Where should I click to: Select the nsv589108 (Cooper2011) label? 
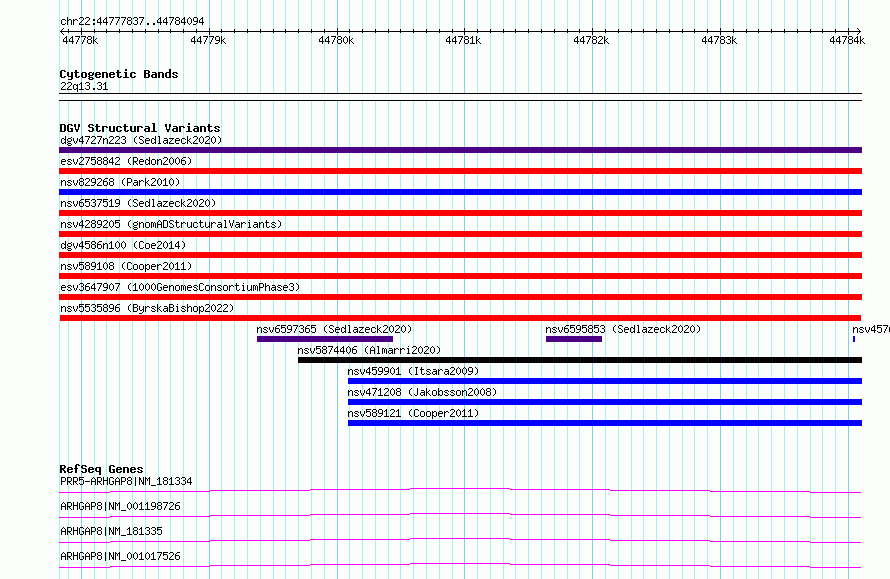click(x=126, y=266)
